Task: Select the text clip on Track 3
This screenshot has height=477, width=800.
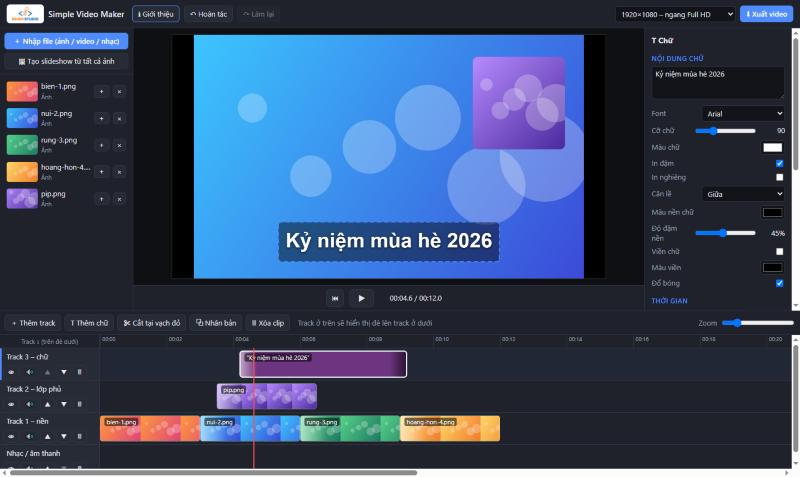Action: coord(323,364)
